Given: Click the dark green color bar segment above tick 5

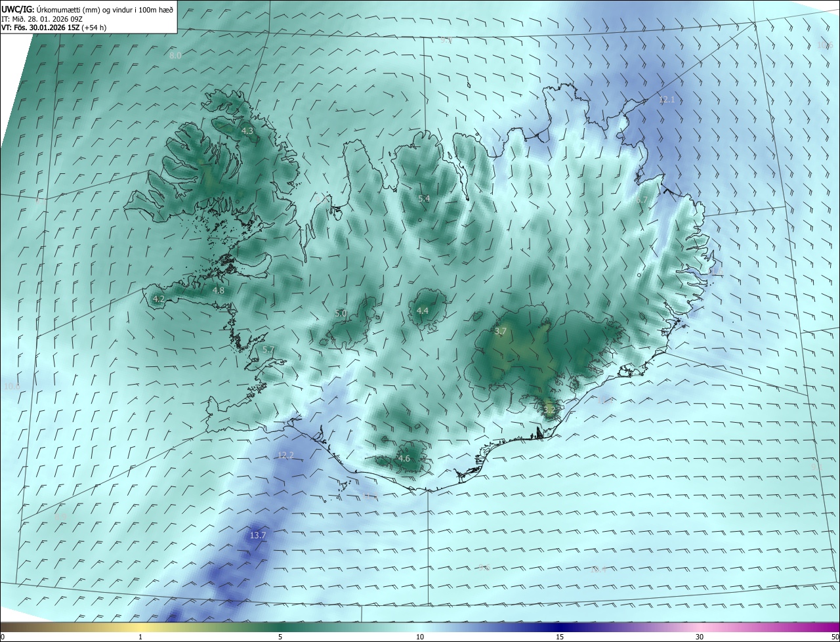Looking at the screenshot, I should (280, 627).
